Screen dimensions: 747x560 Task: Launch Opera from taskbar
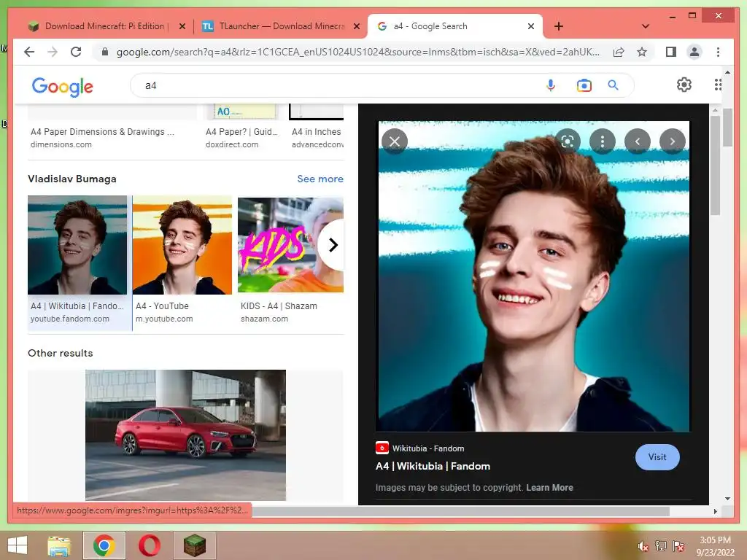click(x=149, y=545)
